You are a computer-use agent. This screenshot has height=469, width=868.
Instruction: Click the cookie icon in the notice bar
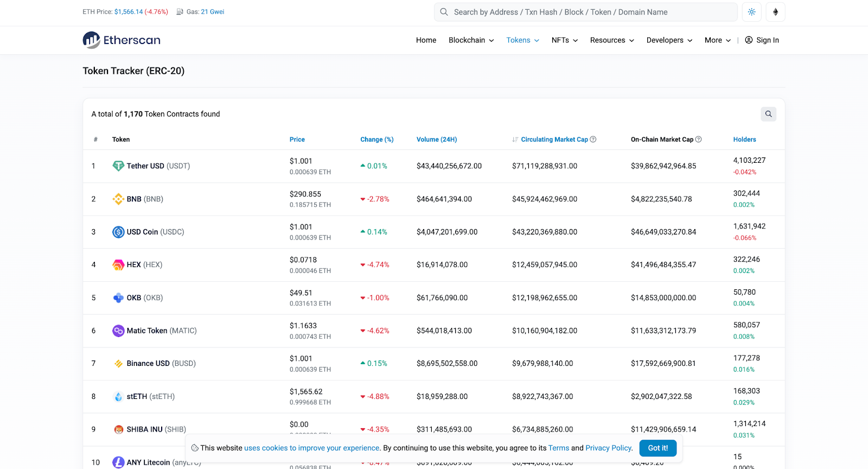(195, 448)
